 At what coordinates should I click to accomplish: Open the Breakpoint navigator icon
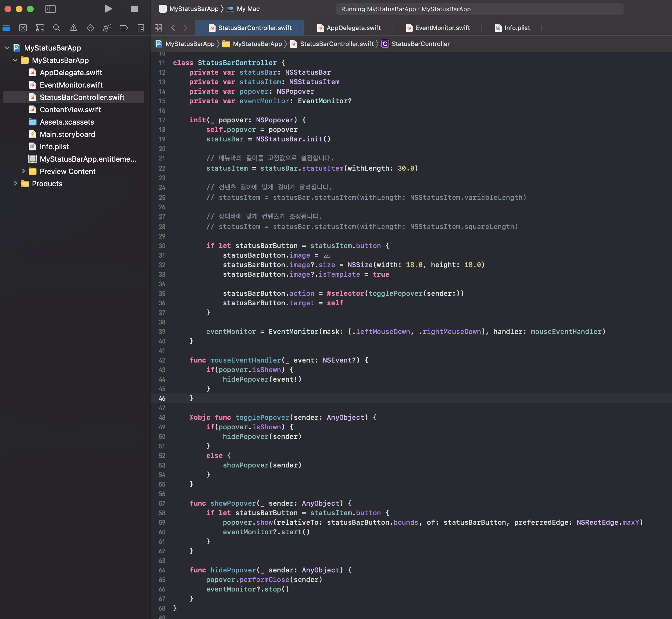point(124,28)
